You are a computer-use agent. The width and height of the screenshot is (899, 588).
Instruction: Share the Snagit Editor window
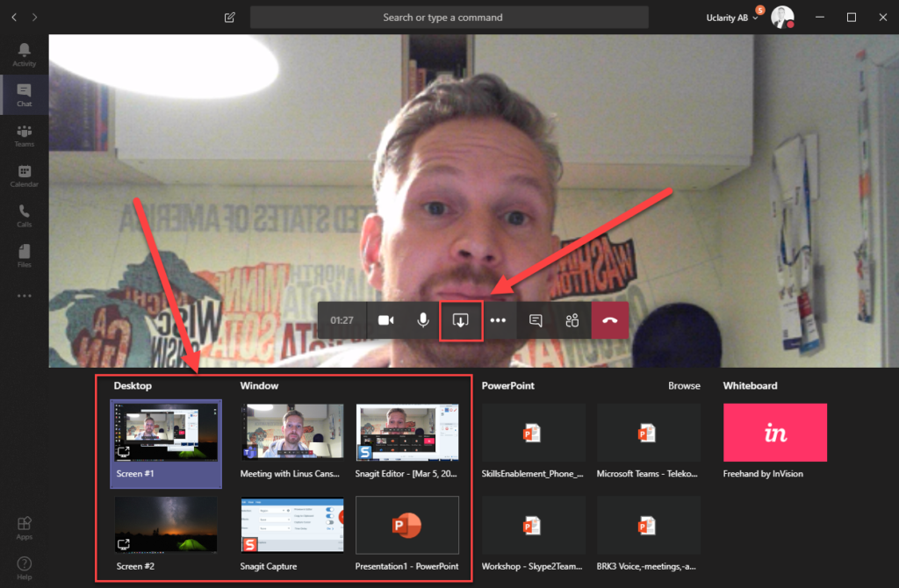point(407,441)
